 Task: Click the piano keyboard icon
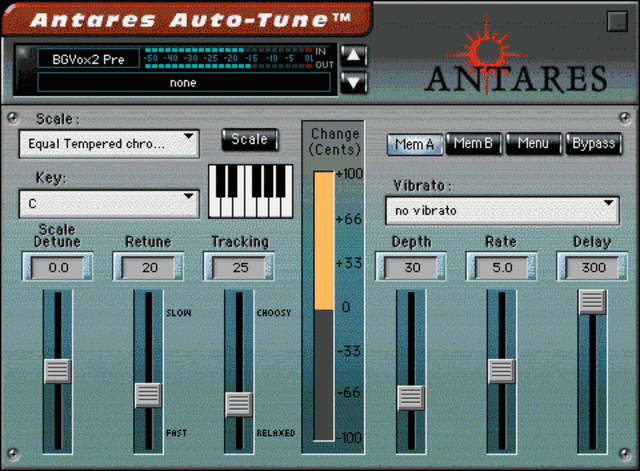251,191
